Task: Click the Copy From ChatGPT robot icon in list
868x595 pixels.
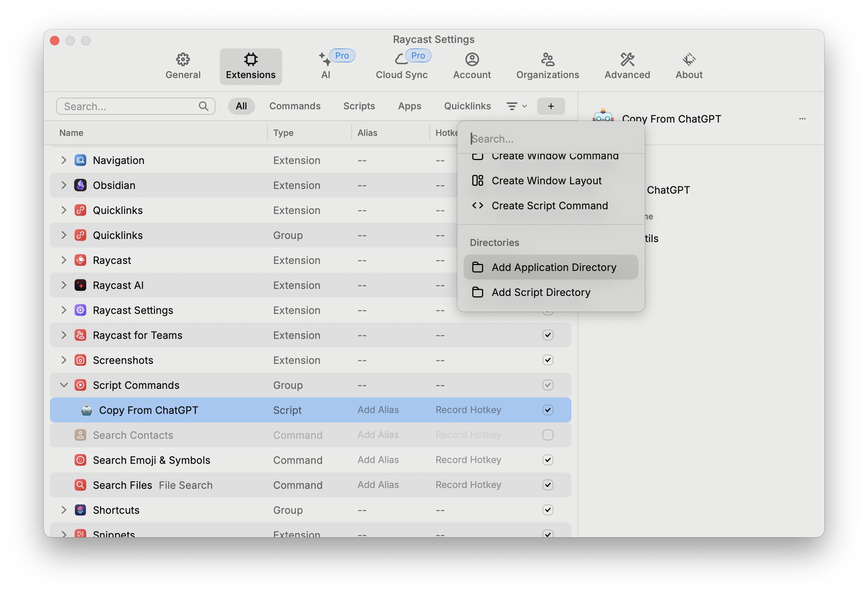Action: pyautogui.click(x=87, y=410)
